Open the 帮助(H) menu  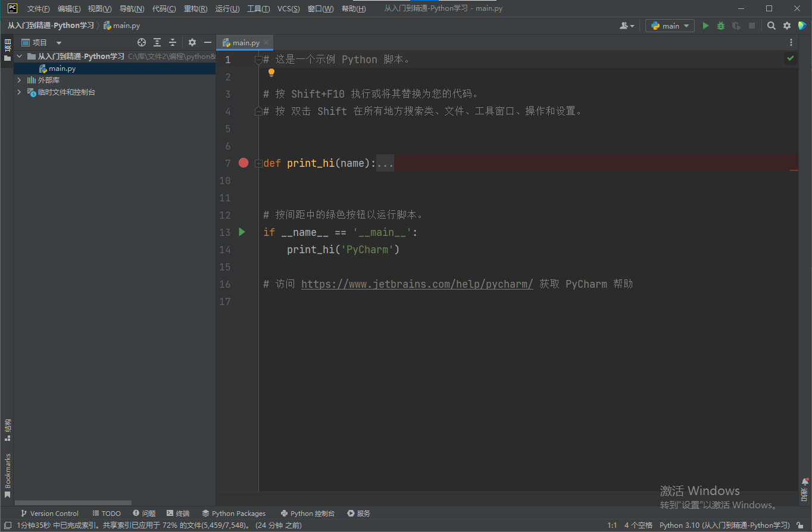tap(354, 8)
